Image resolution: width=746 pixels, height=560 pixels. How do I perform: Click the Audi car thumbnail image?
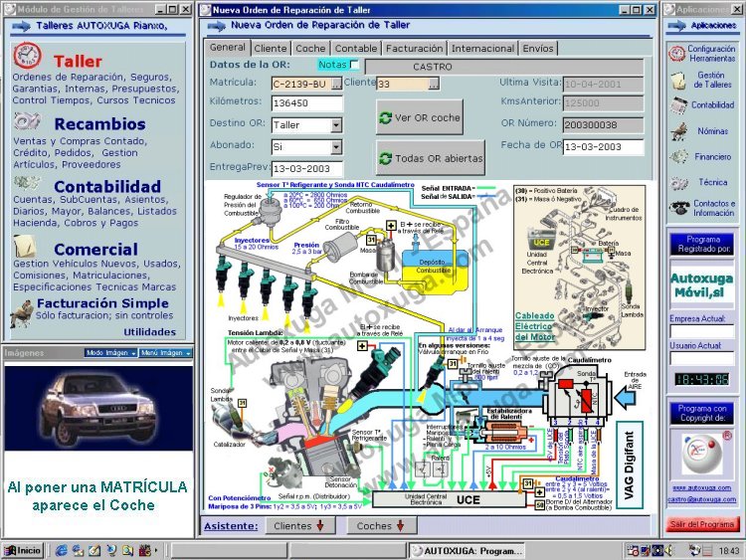[98, 408]
